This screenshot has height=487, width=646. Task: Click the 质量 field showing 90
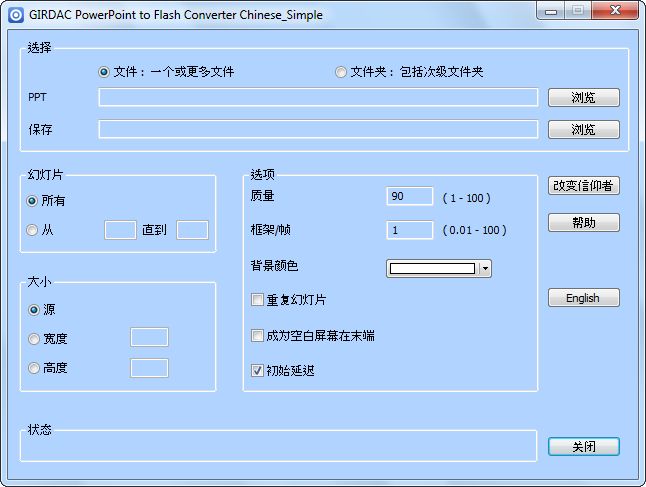(x=410, y=196)
